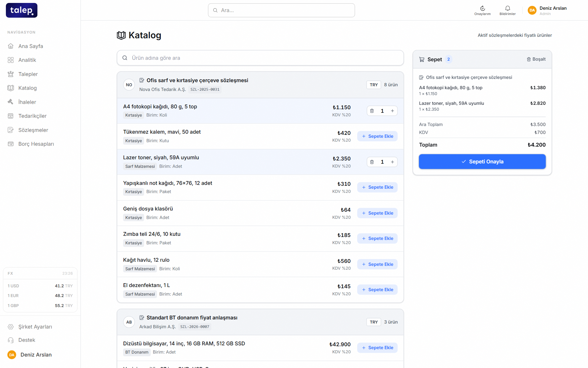The width and height of the screenshot is (588, 368).
Task: Increase A4 fotokopi kağıdı quantity with plus
Action: [392, 111]
